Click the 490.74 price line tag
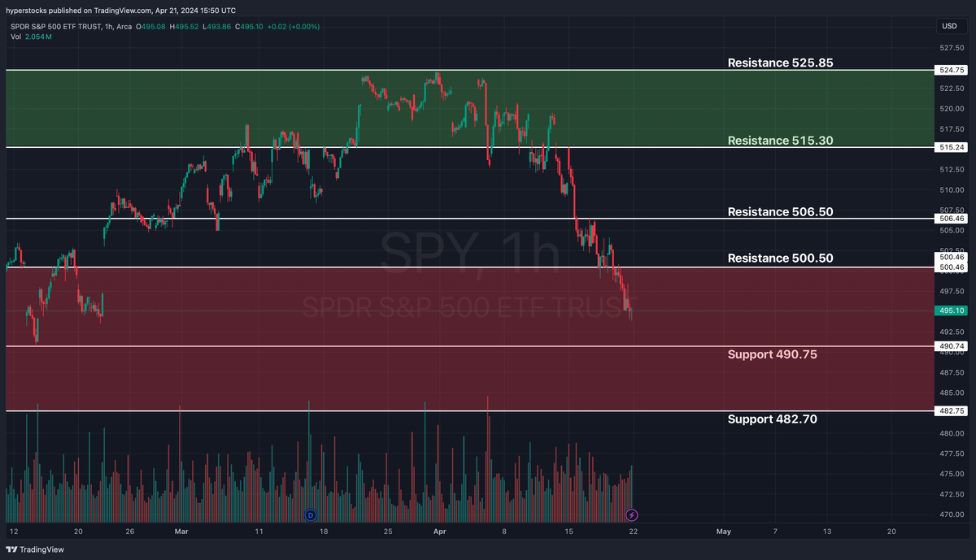 coord(951,346)
